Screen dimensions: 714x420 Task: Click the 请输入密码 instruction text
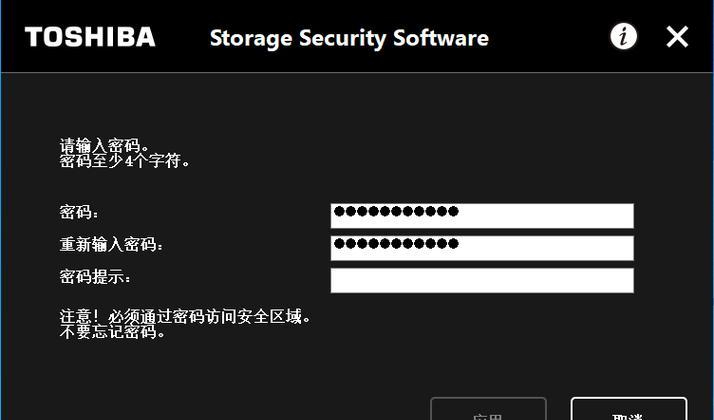point(104,145)
